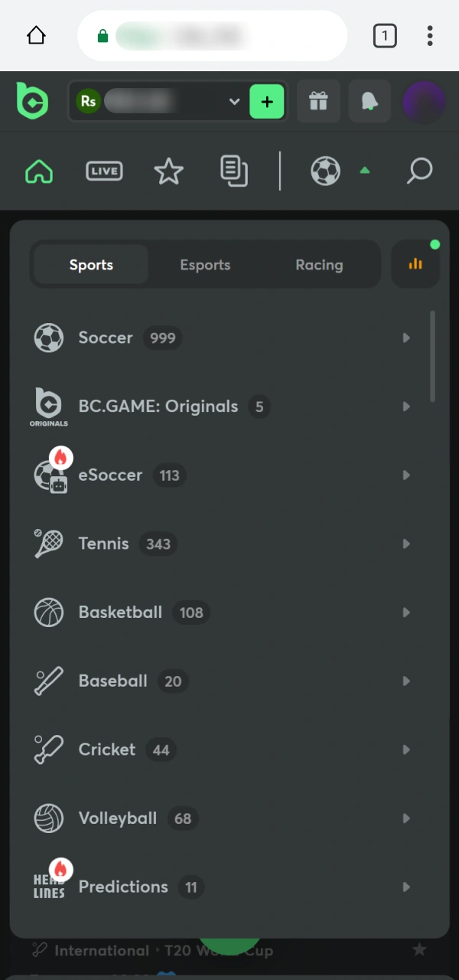Expand the Rs wallet currency dropdown

pos(234,101)
